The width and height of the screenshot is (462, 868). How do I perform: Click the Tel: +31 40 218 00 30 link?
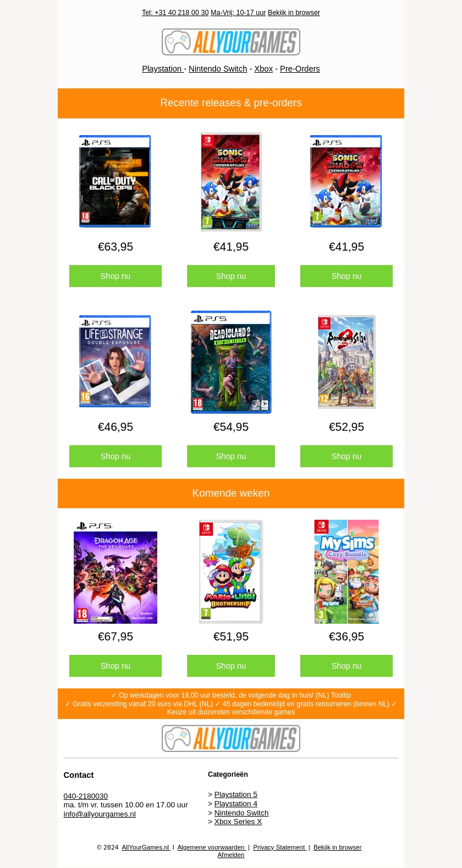coord(175,13)
